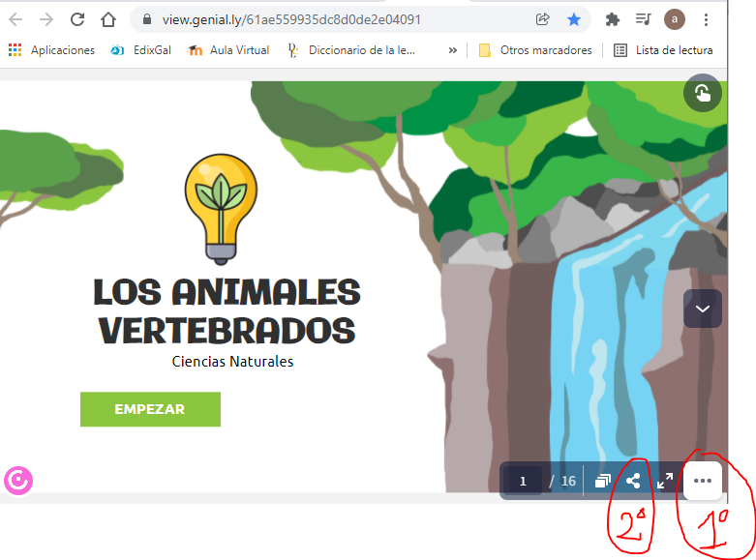Bookmark this page with star icon

[574, 19]
